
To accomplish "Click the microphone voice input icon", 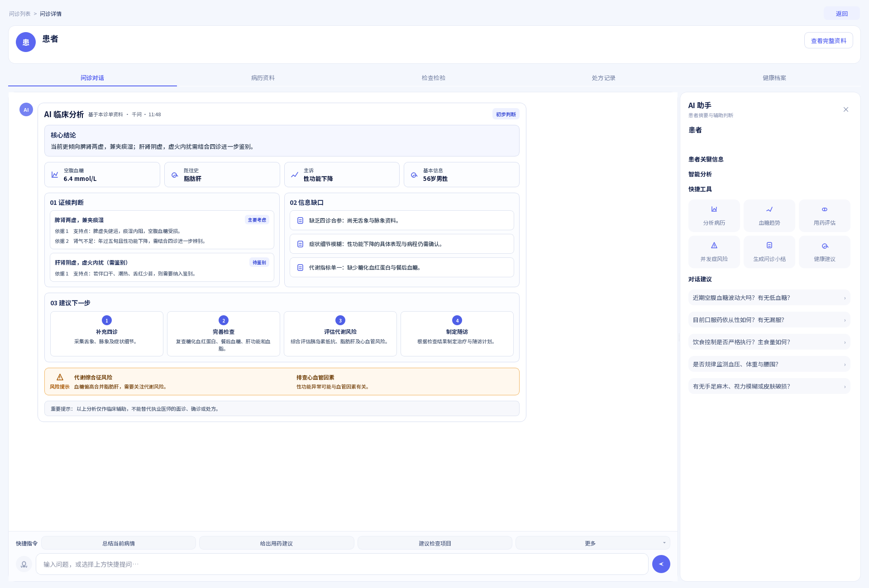I will pyautogui.click(x=24, y=564).
